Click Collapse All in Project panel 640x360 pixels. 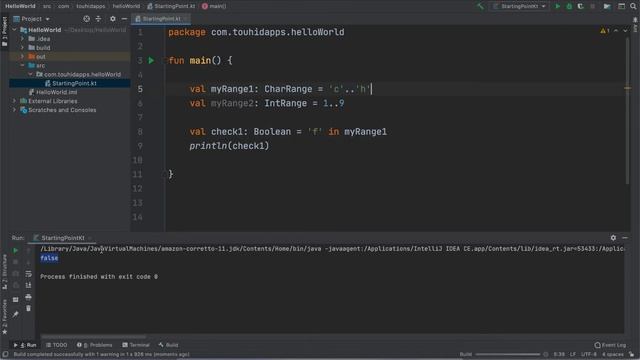(x=98, y=19)
